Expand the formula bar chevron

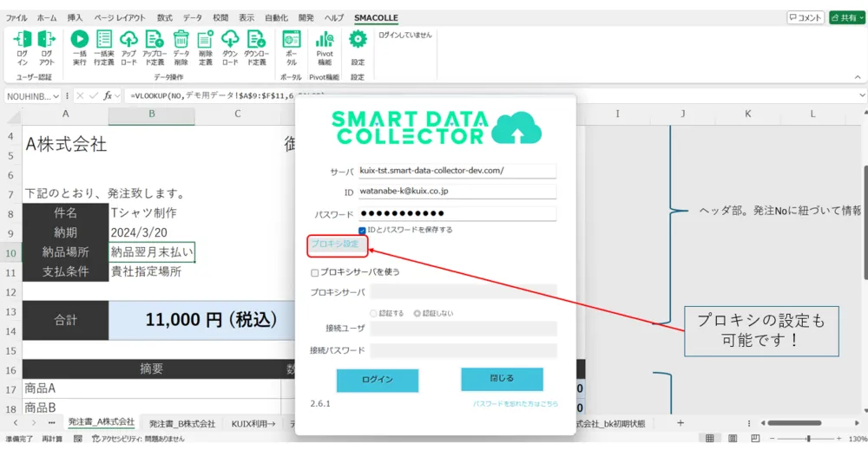click(861, 95)
